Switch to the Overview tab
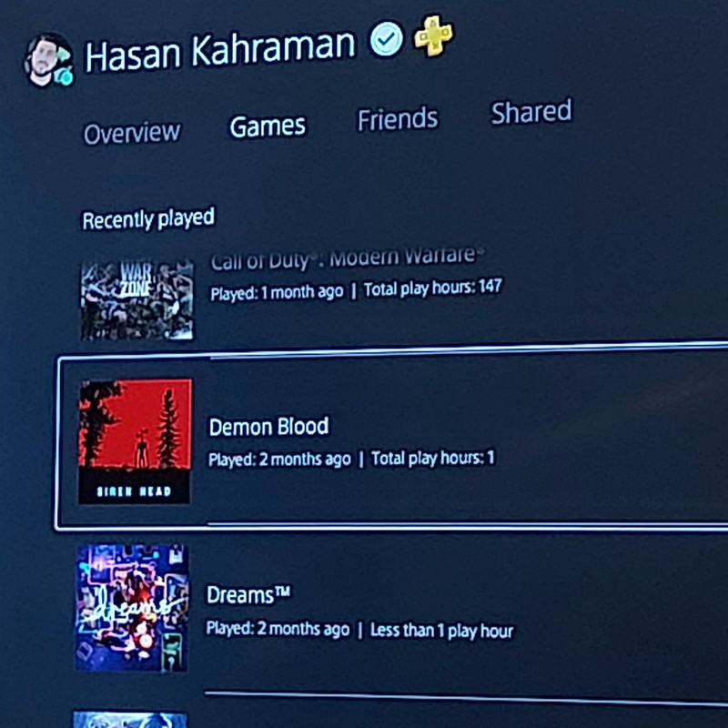Screen dimensions: 728x728 click(132, 133)
